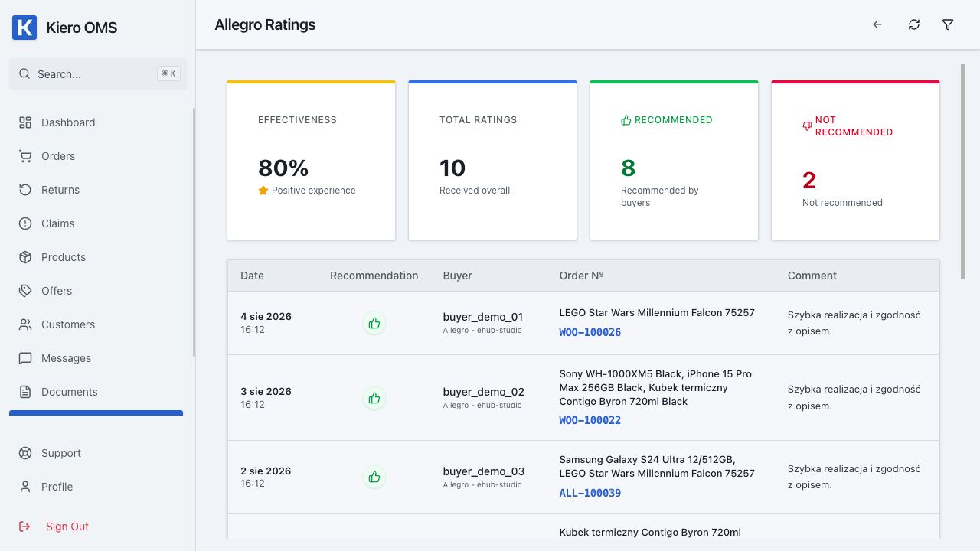This screenshot has width=980, height=551.
Task: Click buyer name buyer_demo_01
Action: click(483, 317)
